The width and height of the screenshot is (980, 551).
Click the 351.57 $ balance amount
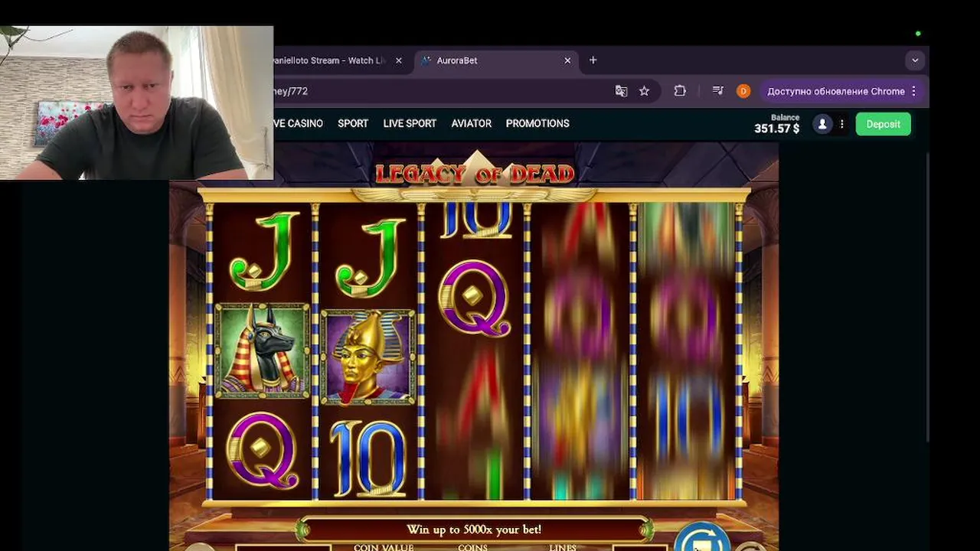[x=776, y=129]
